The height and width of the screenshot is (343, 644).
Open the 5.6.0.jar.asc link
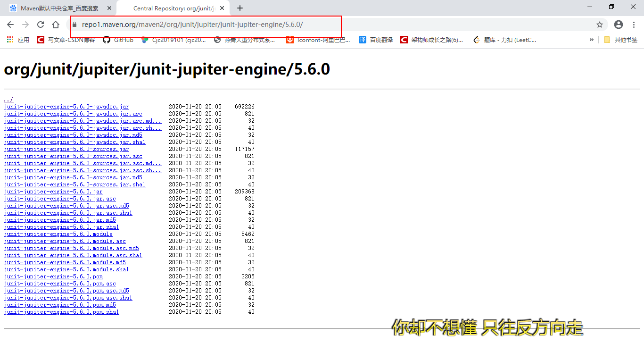coord(60,199)
